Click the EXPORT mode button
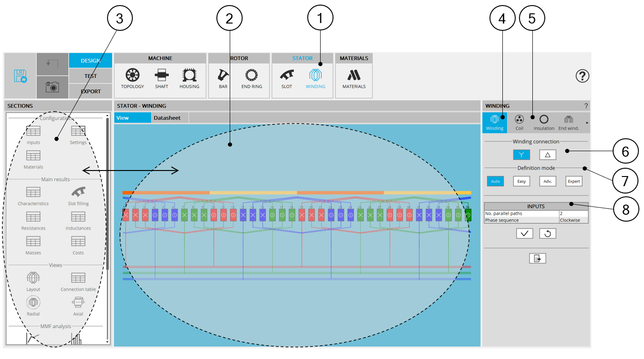 [90, 91]
